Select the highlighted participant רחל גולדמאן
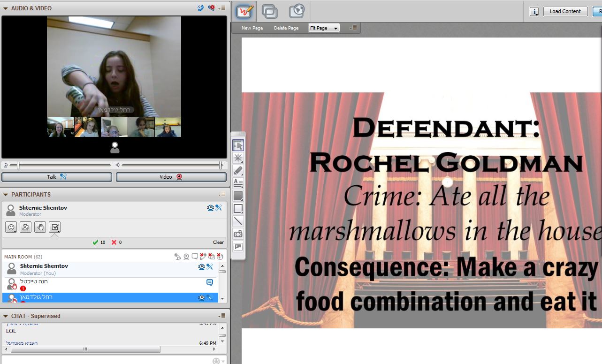Viewport: 602px width, 364px height. click(110, 297)
